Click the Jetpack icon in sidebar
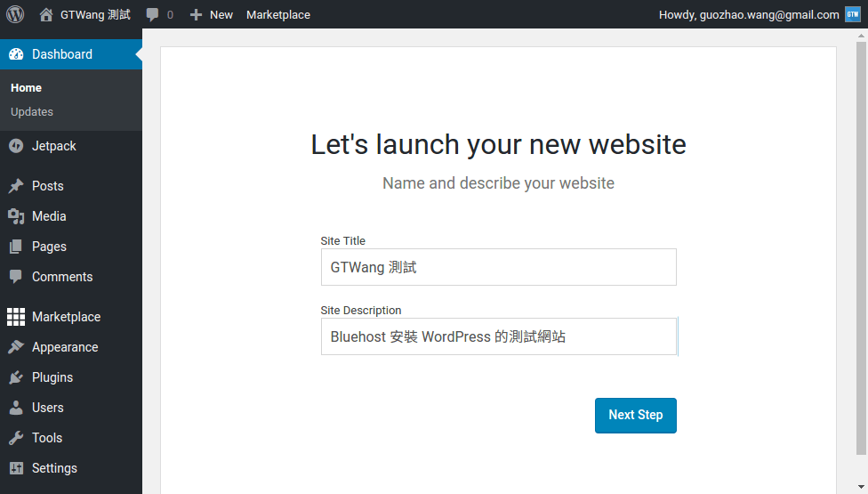The width and height of the screenshot is (868, 494). 16,146
